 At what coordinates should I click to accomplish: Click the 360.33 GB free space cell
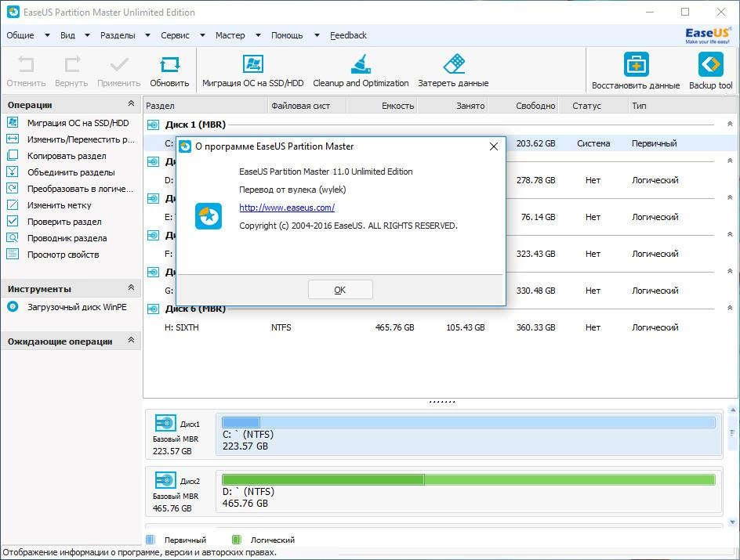pyautogui.click(x=535, y=327)
